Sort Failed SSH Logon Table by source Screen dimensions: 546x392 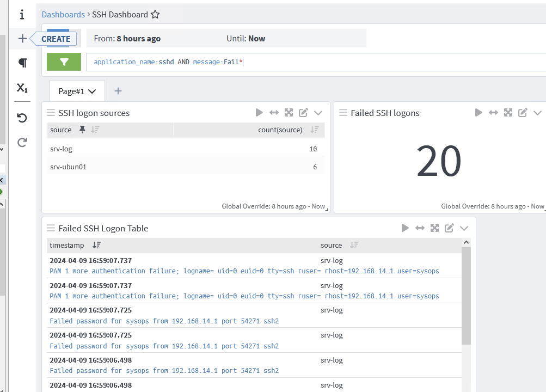354,245
